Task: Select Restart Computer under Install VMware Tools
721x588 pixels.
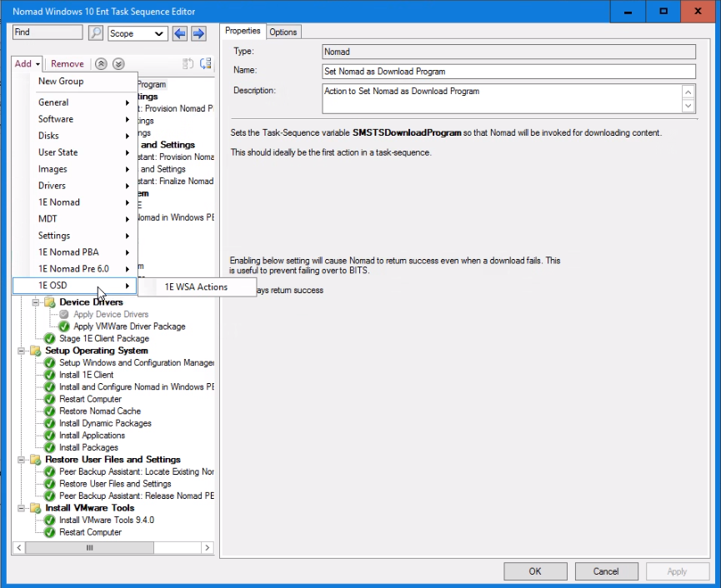Action: [x=91, y=532]
